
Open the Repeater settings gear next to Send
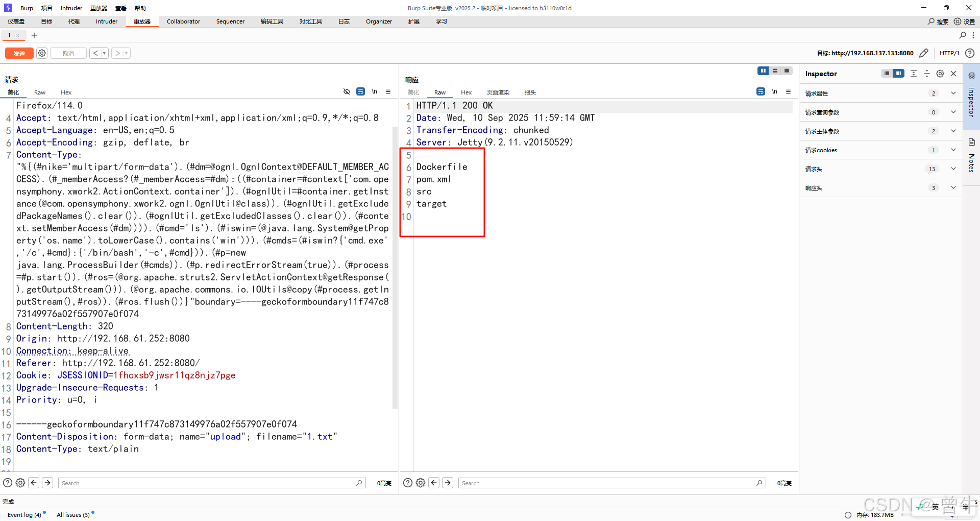(42, 53)
